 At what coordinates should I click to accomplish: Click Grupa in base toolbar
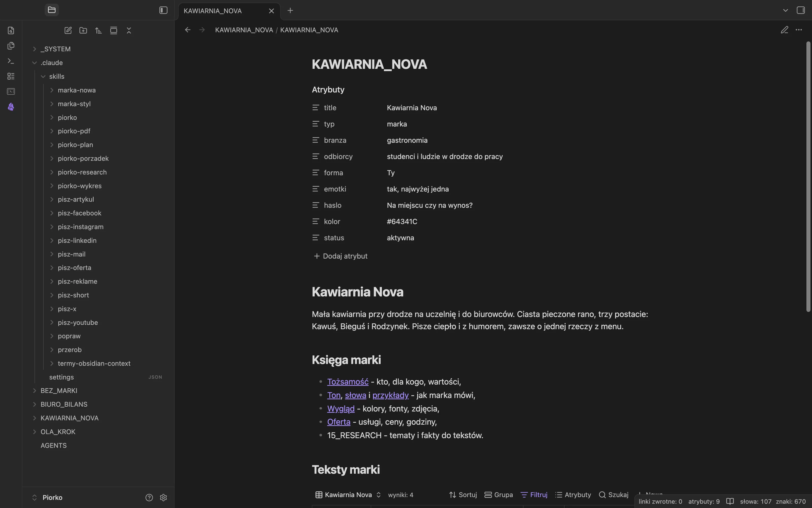click(x=499, y=495)
